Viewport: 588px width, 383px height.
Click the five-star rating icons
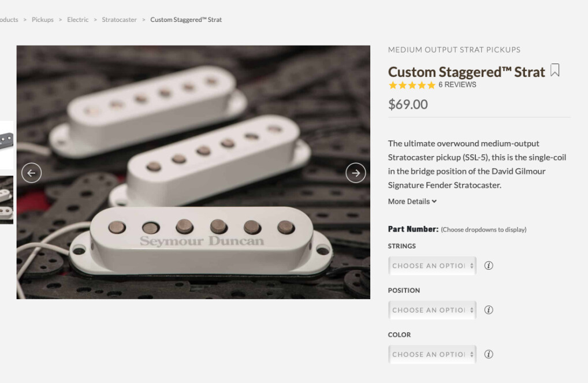(x=412, y=85)
